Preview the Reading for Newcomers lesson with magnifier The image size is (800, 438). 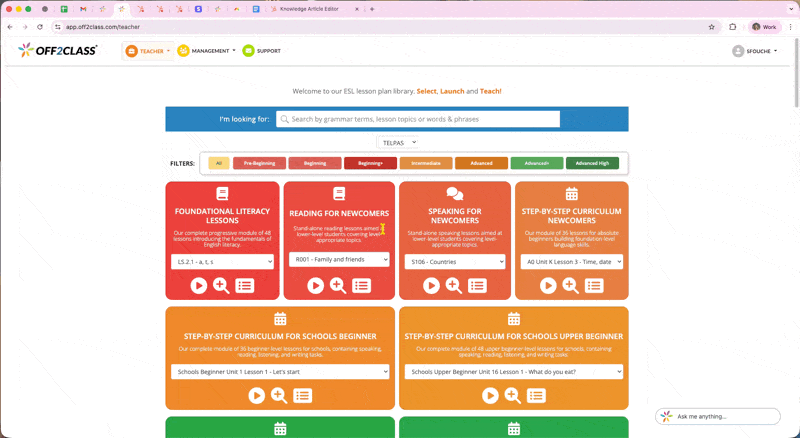(x=338, y=286)
